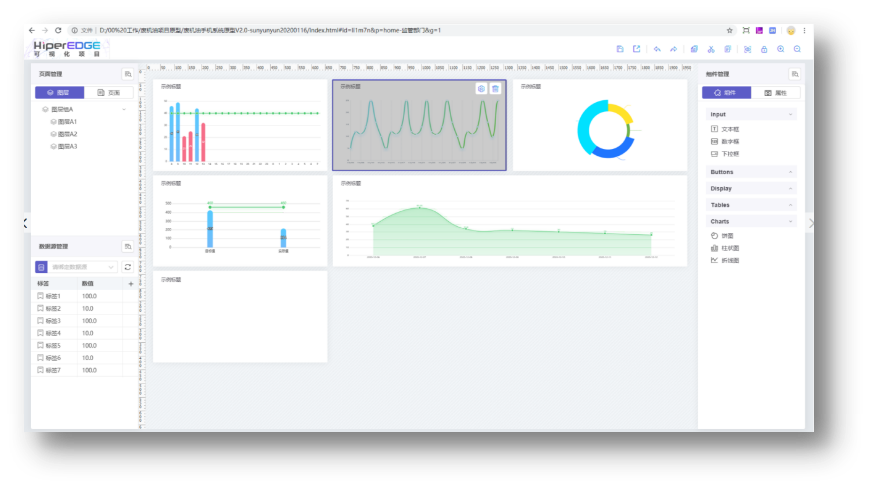Expand the Display component section

point(790,189)
